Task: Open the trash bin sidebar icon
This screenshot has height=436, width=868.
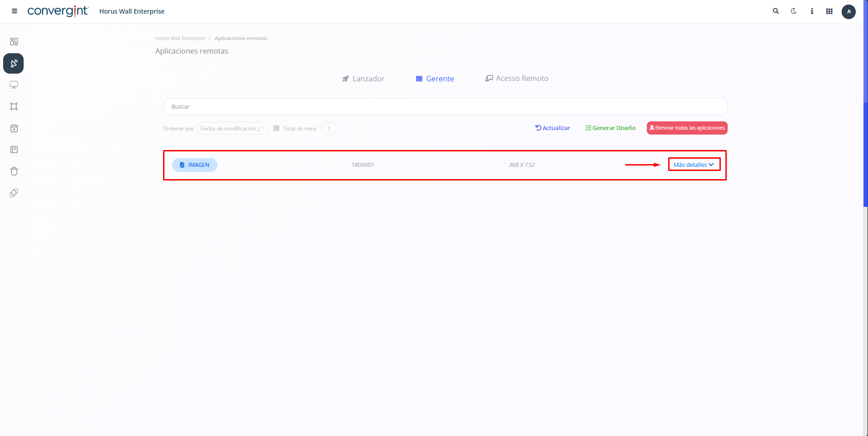Action: pyautogui.click(x=14, y=171)
